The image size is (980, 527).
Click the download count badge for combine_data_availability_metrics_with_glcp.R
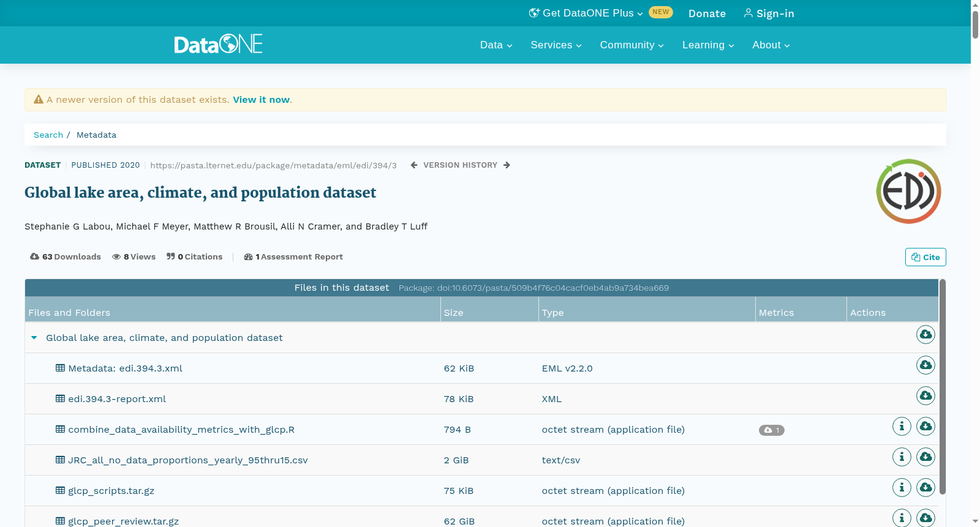point(772,430)
